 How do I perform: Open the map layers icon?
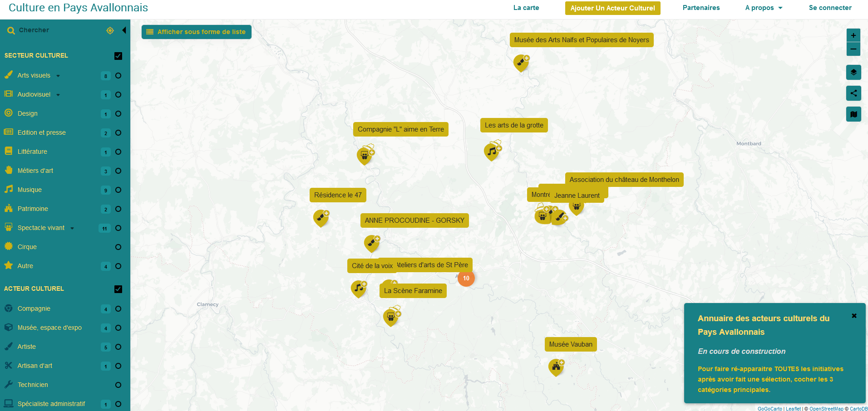[x=853, y=73]
